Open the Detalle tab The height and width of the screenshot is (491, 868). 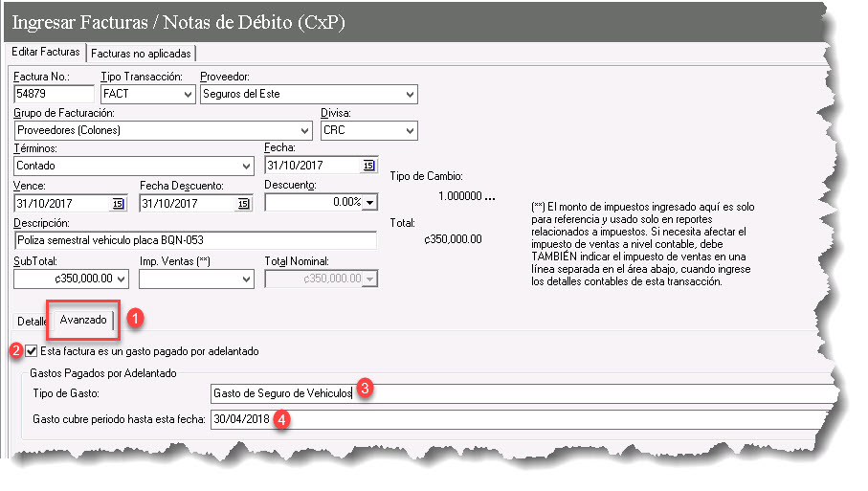tap(31, 321)
